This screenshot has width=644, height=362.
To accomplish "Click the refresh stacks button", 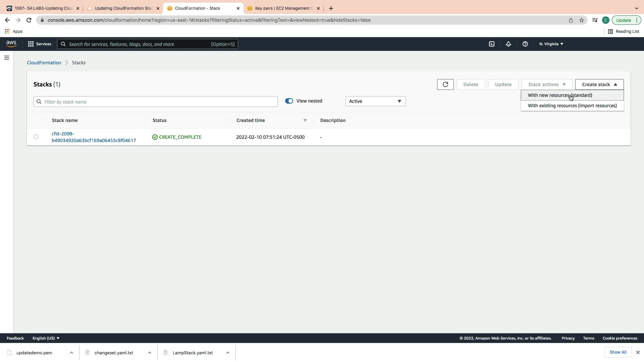I will [x=445, y=84].
